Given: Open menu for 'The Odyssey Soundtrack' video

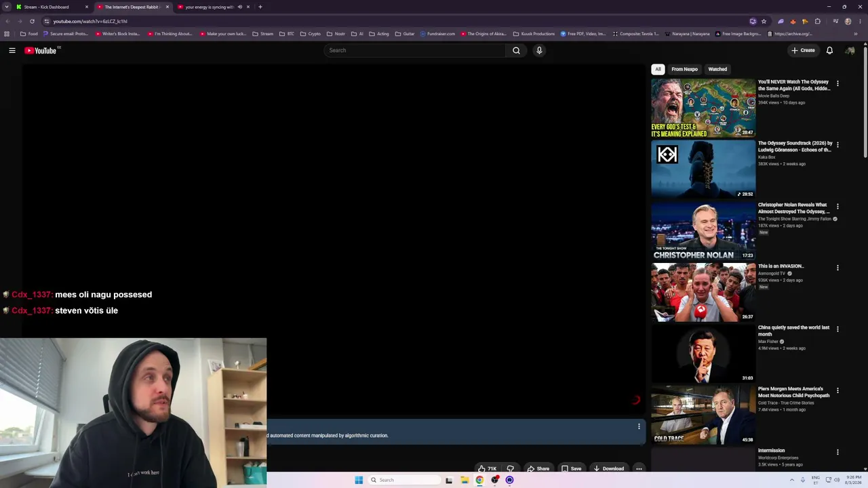Looking at the screenshot, I should [x=837, y=144].
